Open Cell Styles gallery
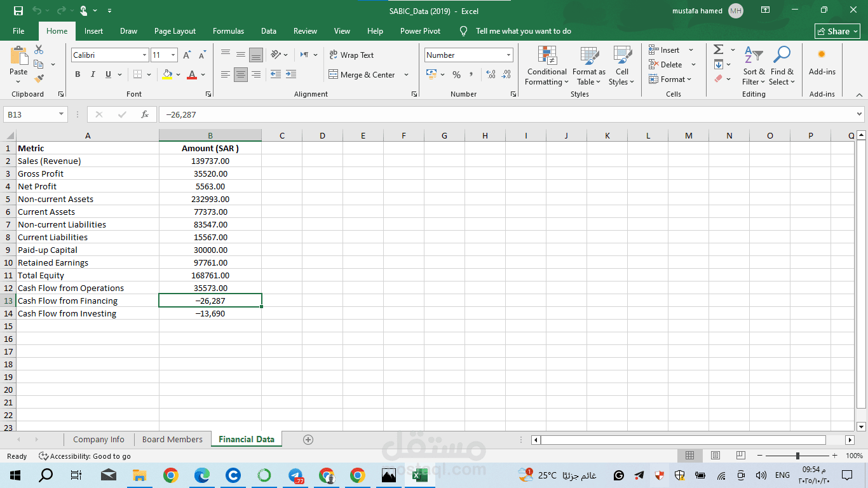 pos(621,65)
